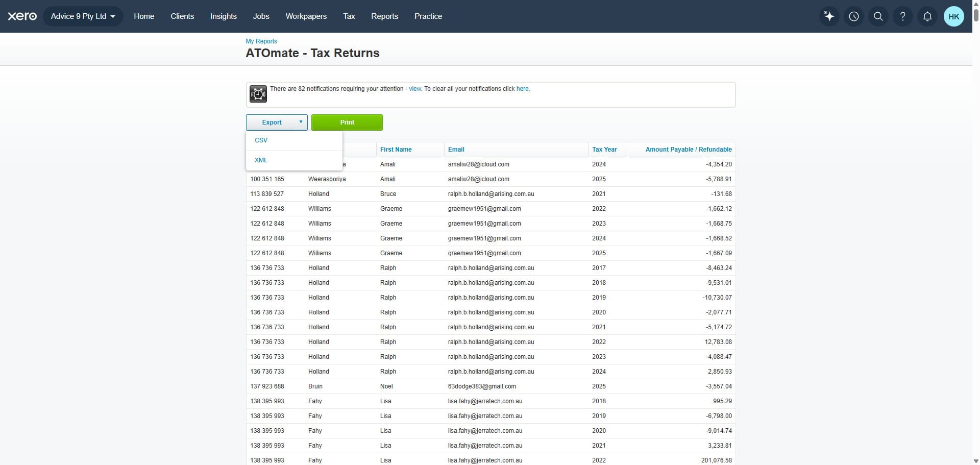Sort by Amount Payable / Refundable header
Image resolution: width=980 pixels, height=465 pixels.
click(x=689, y=150)
